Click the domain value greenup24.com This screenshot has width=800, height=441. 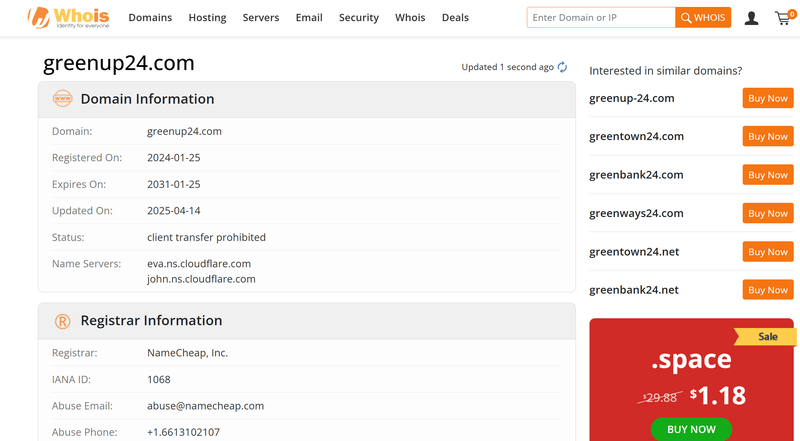pyautogui.click(x=184, y=131)
